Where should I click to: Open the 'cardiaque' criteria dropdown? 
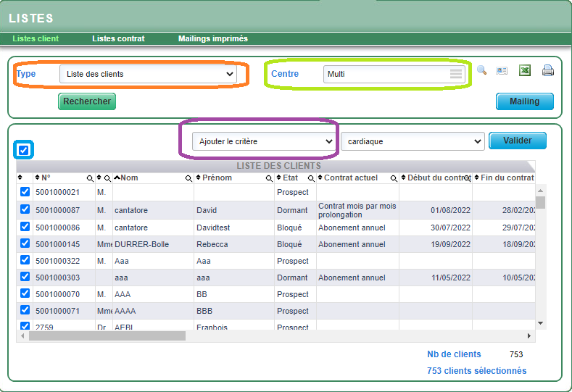pyautogui.click(x=412, y=141)
